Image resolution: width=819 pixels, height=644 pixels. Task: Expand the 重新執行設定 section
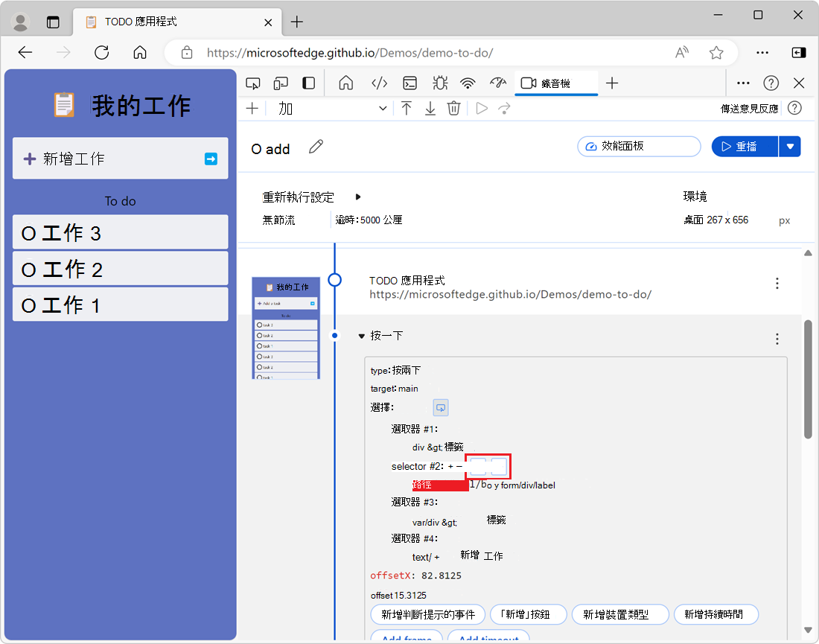(357, 197)
